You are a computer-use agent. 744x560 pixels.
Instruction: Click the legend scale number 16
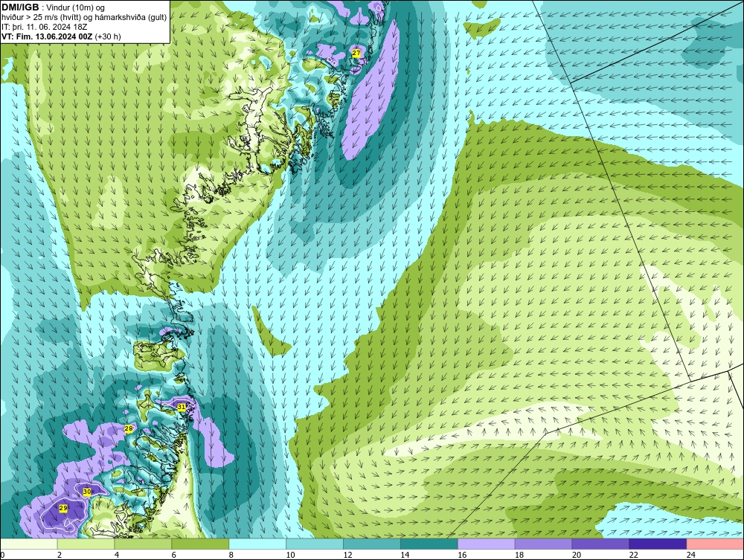462,555
